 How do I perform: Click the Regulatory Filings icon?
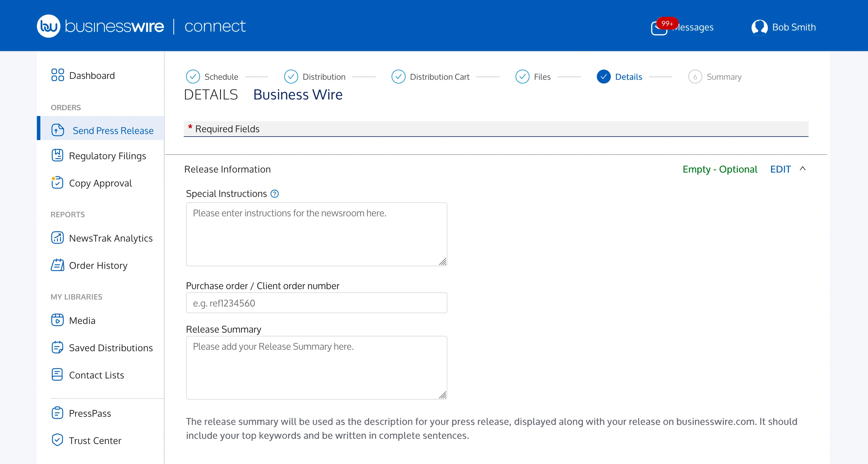pos(57,155)
